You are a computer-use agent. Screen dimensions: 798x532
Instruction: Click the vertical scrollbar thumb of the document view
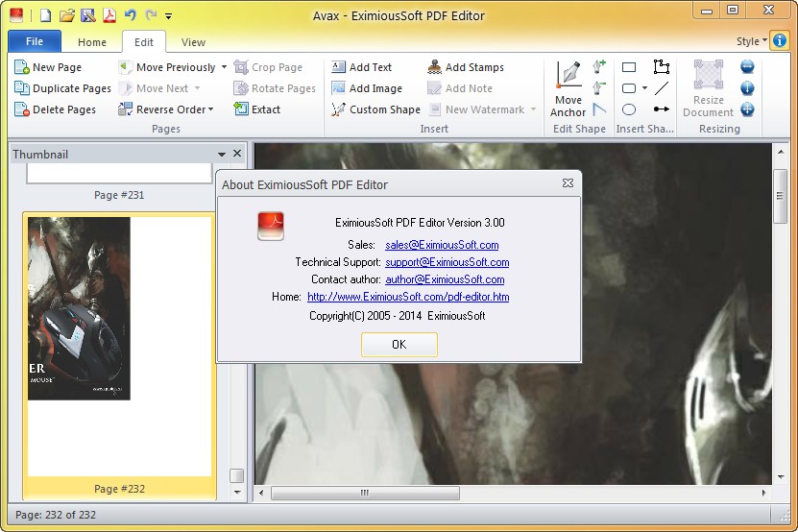(x=780, y=196)
